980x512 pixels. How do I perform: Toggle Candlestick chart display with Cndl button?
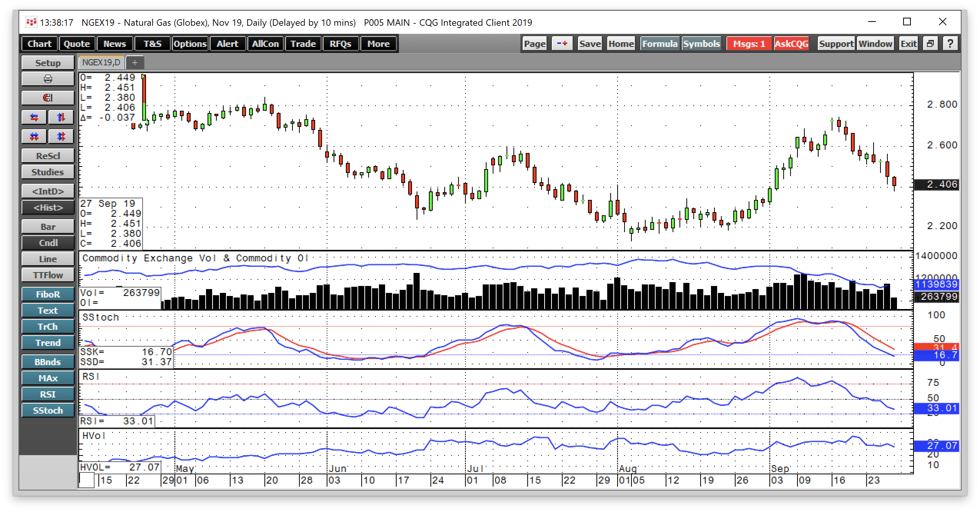(x=48, y=243)
